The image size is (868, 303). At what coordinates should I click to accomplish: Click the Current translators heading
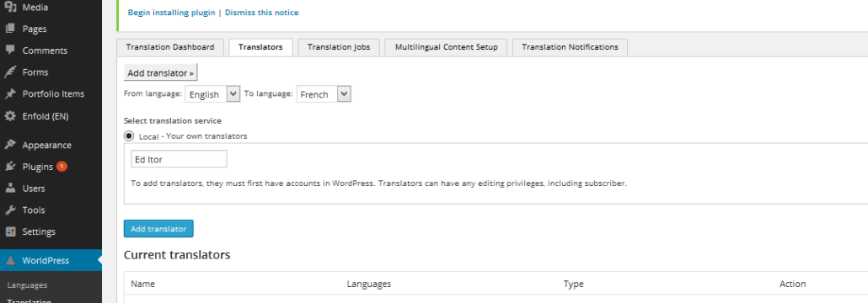tap(177, 255)
